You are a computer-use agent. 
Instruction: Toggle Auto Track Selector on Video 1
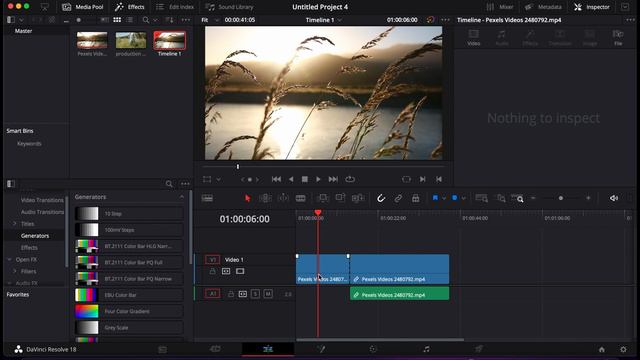tap(226, 271)
